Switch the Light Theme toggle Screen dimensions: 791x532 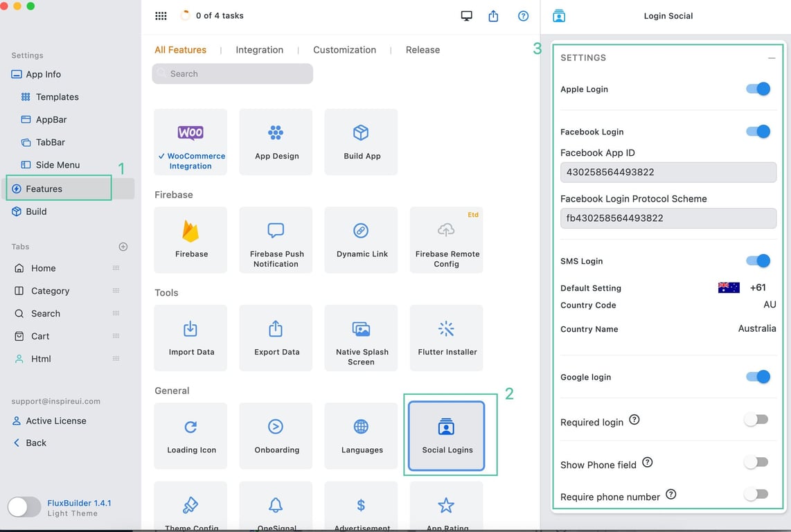tap(24, 507)
